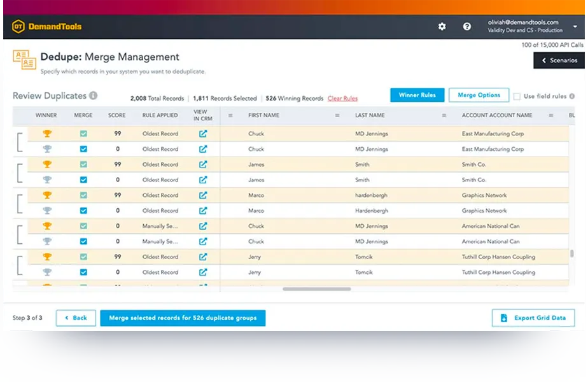This screenshot has height=382, width=588.
Task: Uncheck merge for Marco Hardenbergh score 0 row
Action: (x=83, y=211)
